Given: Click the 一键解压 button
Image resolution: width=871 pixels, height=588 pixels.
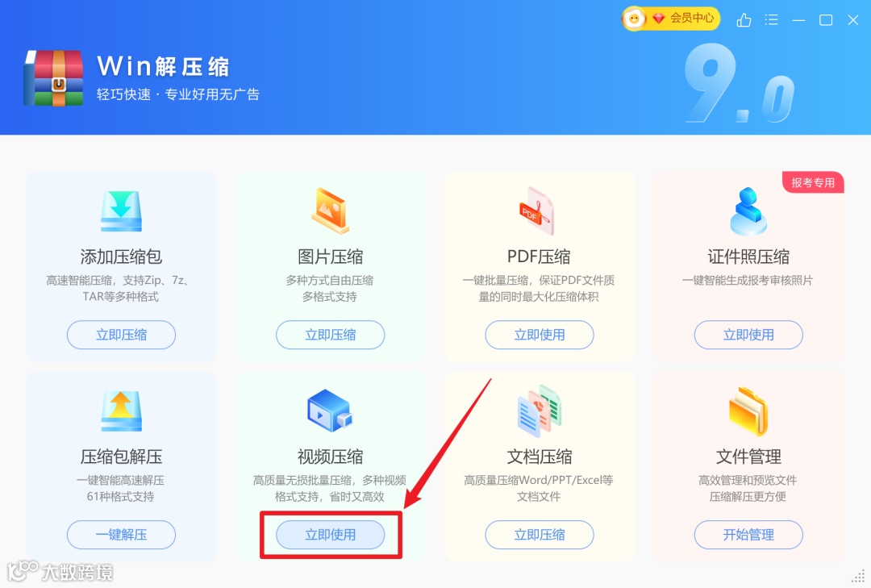Looking at the screenshot, I should pos(121,535).
